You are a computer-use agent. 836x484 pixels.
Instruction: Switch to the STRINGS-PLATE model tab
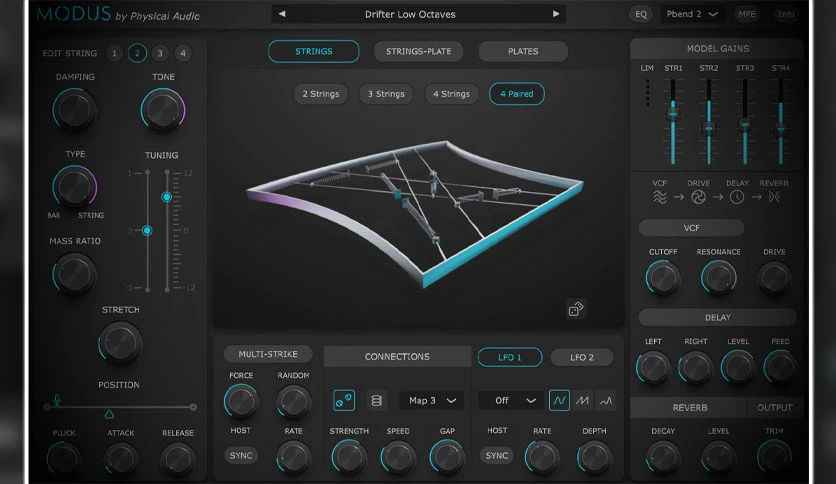click(419, 51)
